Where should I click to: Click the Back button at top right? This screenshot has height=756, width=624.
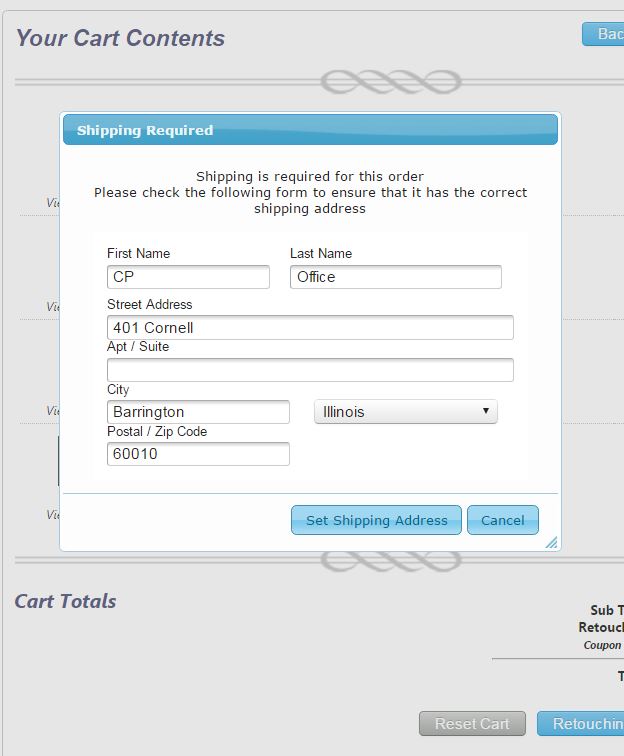click(604, 34)
